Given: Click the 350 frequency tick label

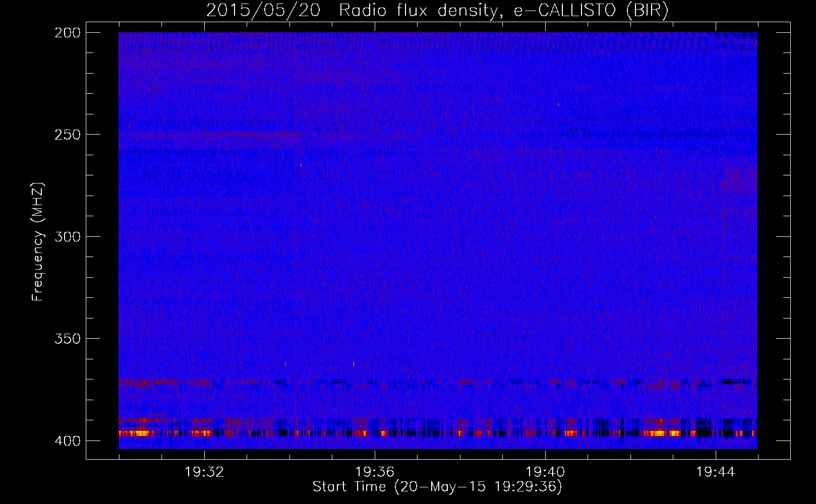Looking at the screenshot, I should click(x=67, y=338).
